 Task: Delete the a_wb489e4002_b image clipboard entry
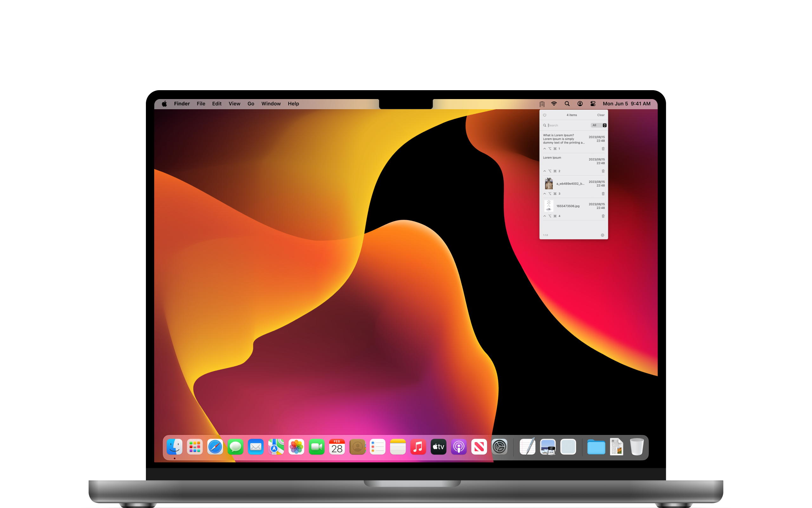[x=603, y=194]
